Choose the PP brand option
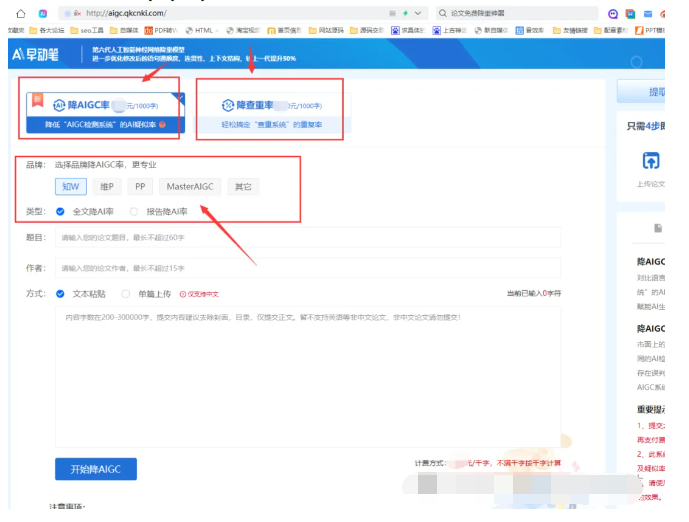This screenshot has height=522, width=689. coord(140,186)
